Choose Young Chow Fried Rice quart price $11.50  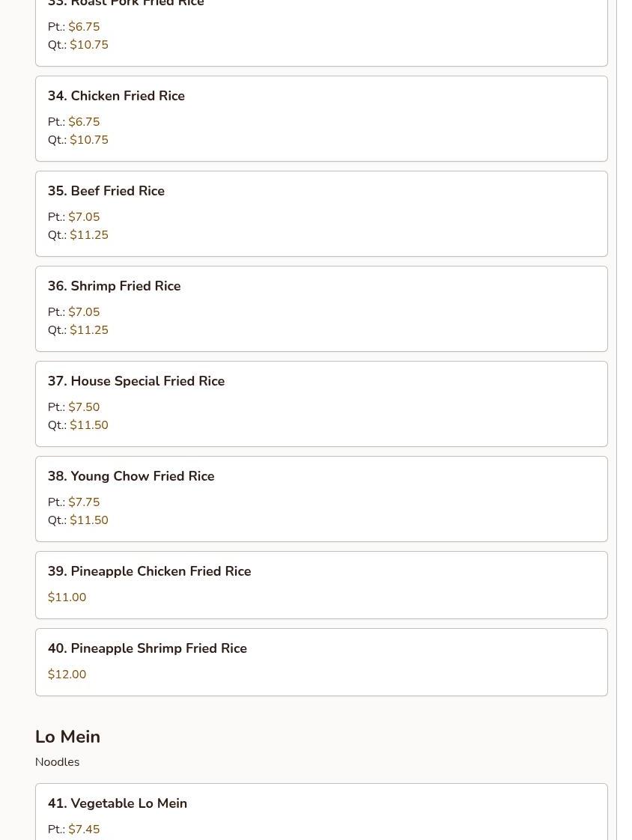(89, 520)
